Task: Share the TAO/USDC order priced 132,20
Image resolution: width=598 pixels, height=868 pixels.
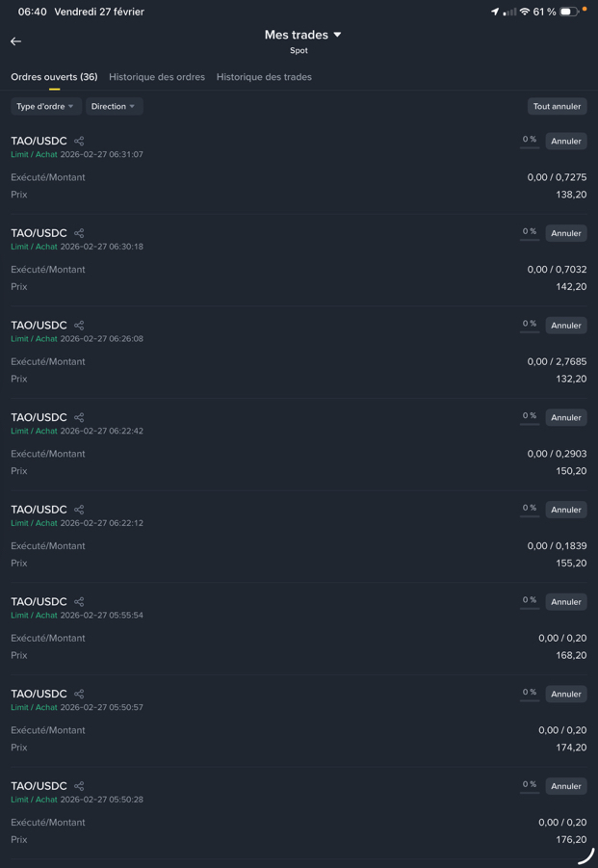Action: click(x=79, y=326)
